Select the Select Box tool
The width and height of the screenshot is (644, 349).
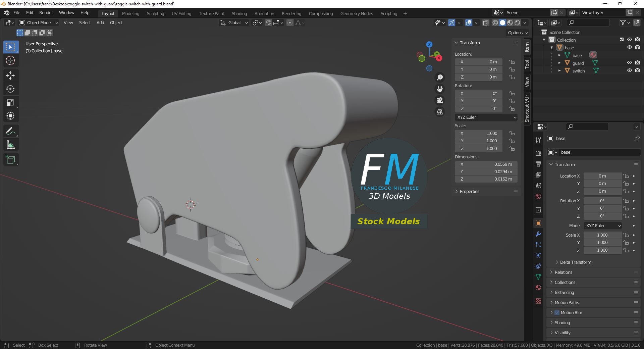click(11, 47)
